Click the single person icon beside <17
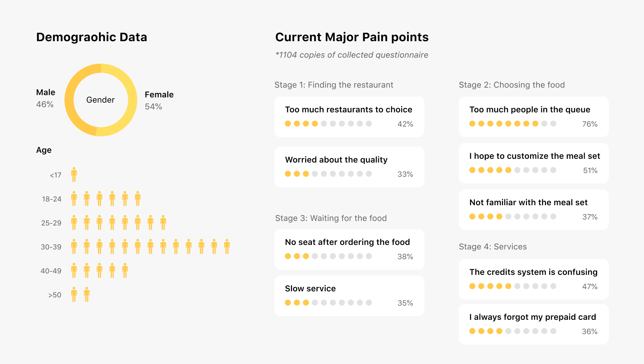 (74, 175)
